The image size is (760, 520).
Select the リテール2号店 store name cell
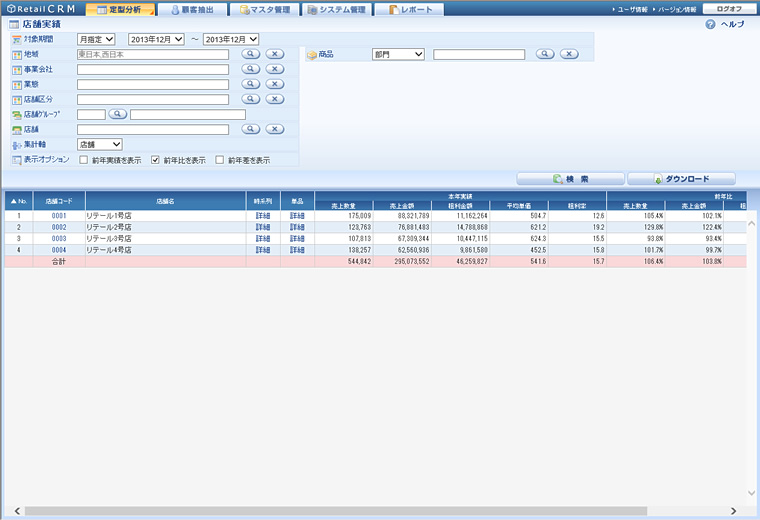click(165, 227)
